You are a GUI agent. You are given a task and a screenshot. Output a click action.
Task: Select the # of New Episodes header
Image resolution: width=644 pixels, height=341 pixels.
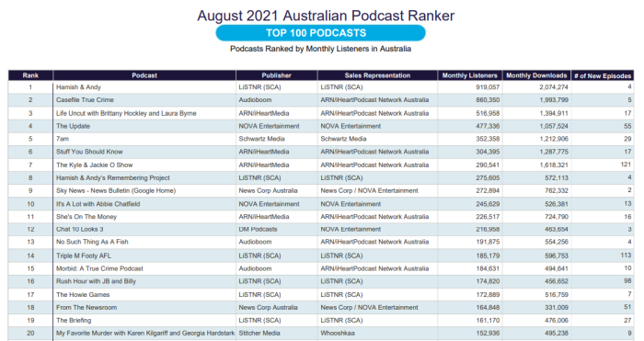(603, 75)
